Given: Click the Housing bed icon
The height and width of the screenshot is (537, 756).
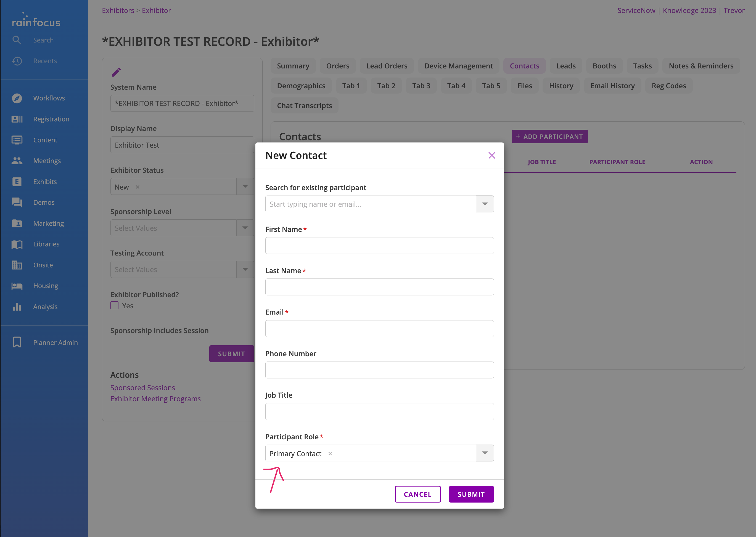Looking at the screenshot, I should pyautogui.click(x=17, y=286).
